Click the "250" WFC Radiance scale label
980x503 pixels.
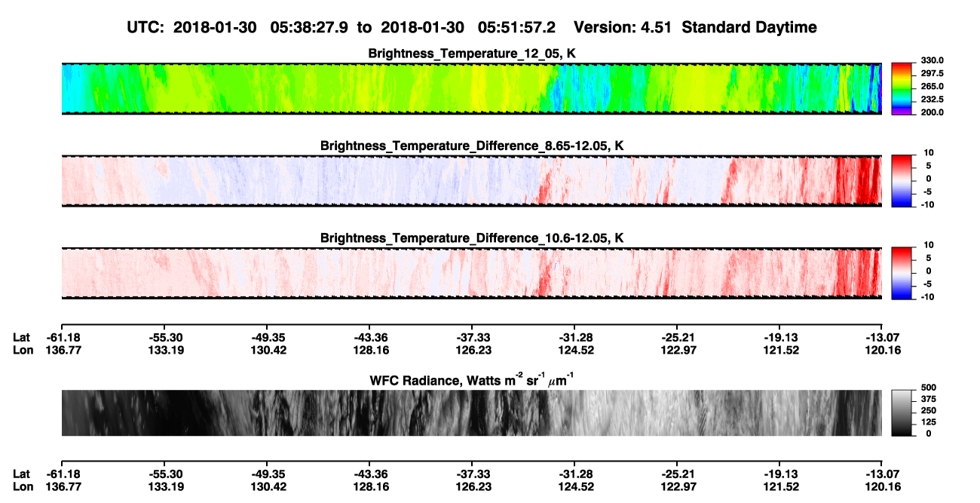[928, 410]
